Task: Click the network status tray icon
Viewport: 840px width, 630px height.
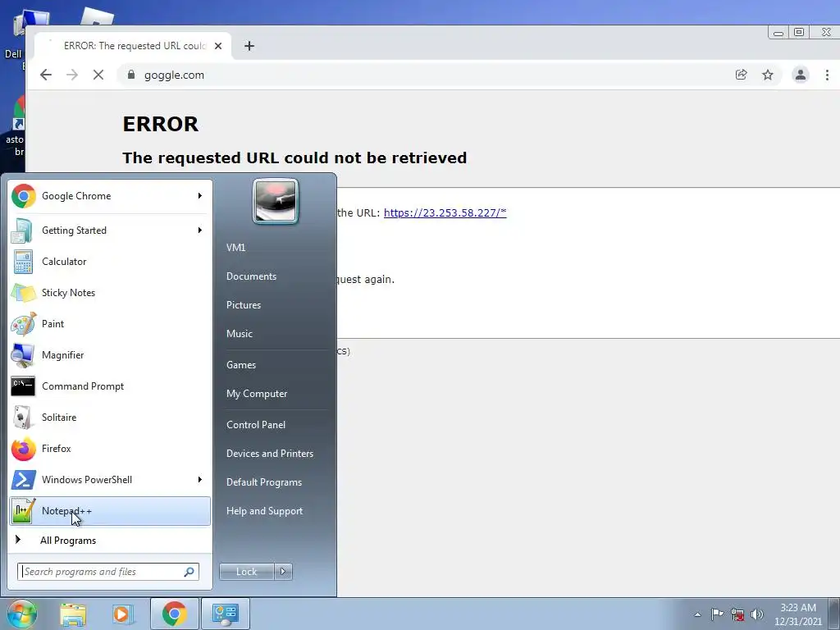Action: click(x=737, y=614)
